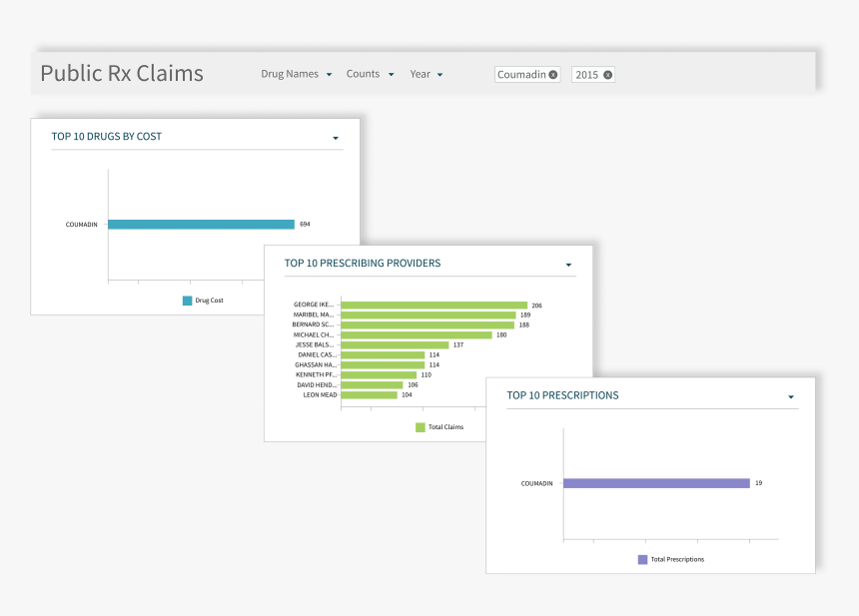Click the Leon Mead bar showing 104
Image resolution: width=859 pixels, height=616 pixels.
(x=370, y=394)
